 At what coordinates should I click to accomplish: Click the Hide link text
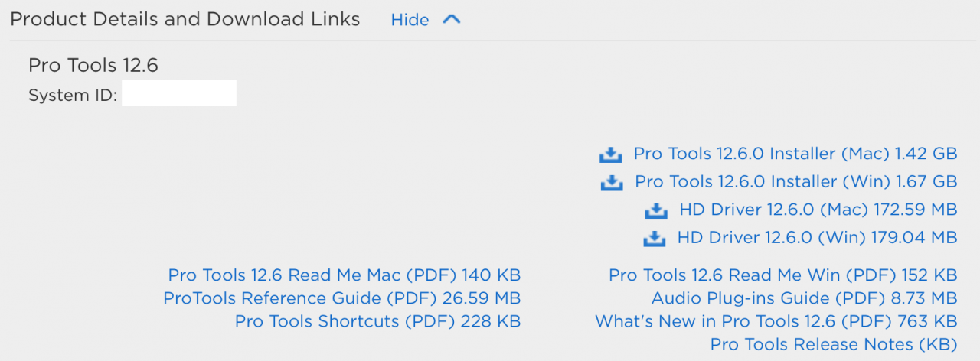click(x=410, y=21)
